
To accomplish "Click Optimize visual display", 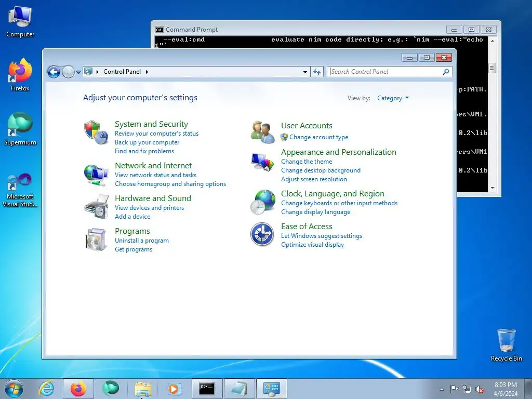I will tap(312, 245).
